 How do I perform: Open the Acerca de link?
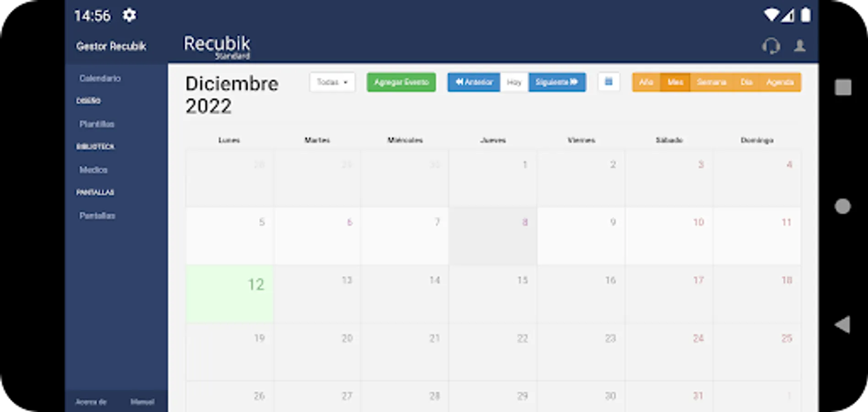(91, 402)
